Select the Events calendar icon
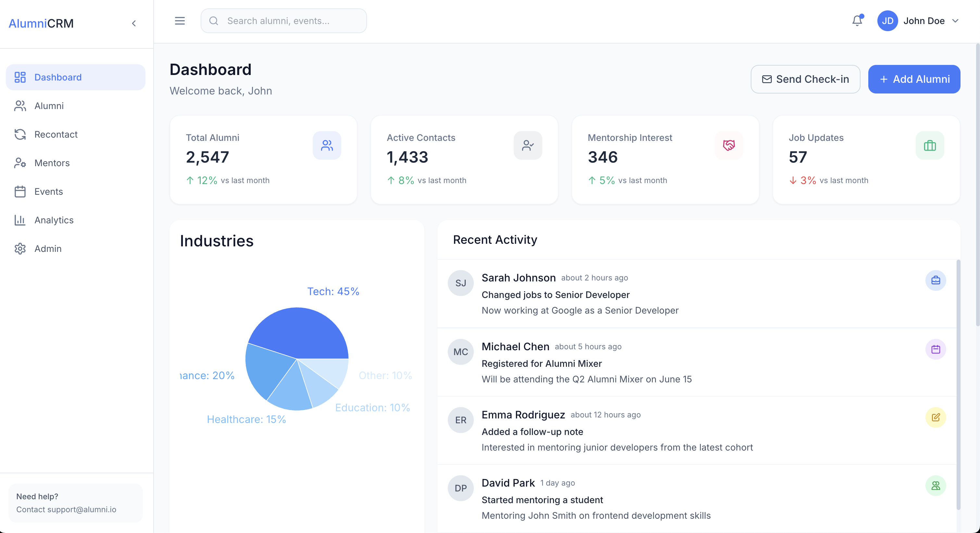Screen dimensions: 980x533 point(20,192)
